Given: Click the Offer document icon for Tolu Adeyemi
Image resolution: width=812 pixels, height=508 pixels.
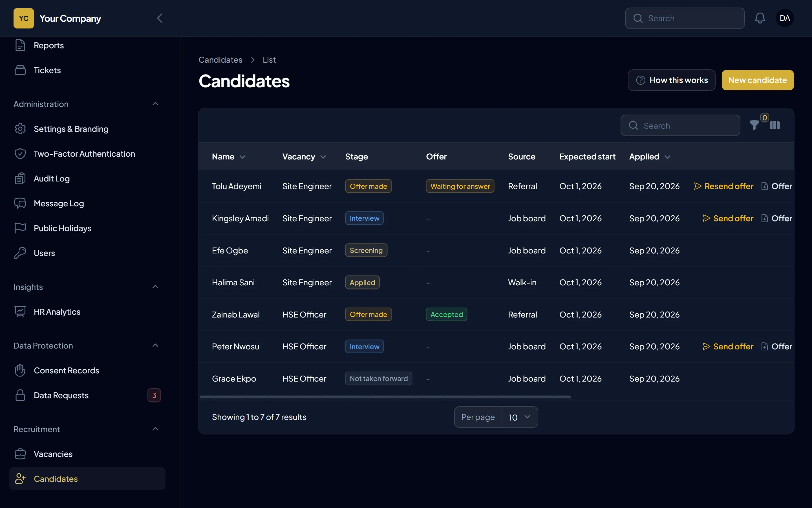Looking at the screenshot, I should pyautogui.click(x=764, y=186).
